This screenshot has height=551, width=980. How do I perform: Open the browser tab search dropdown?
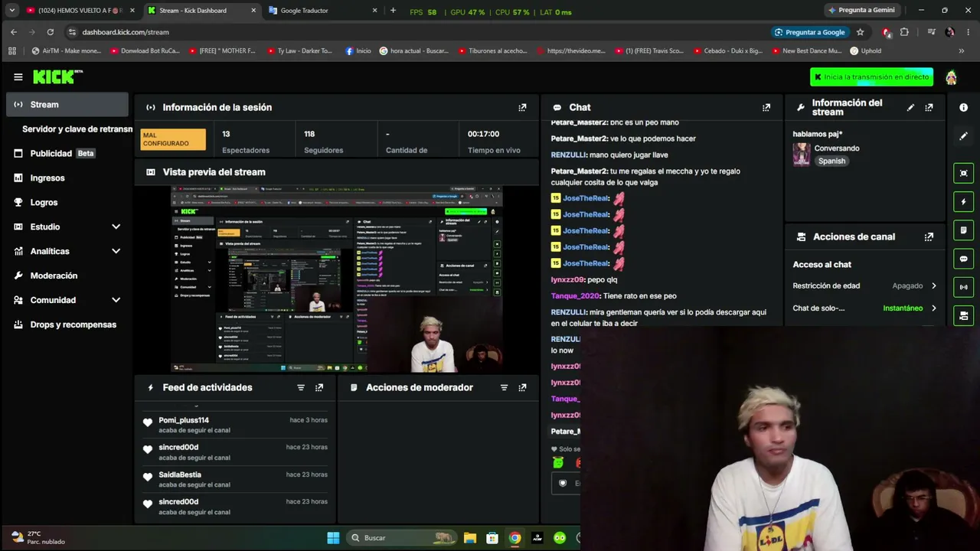pyautogui.click(x=11, y=11)
